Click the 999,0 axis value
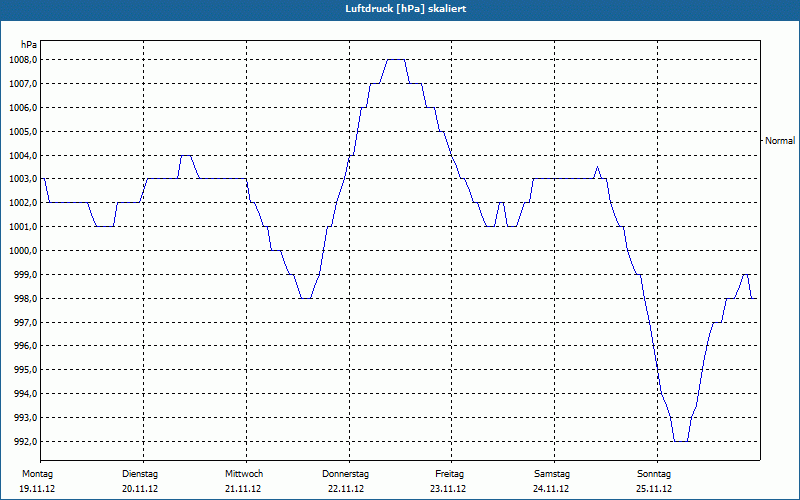 click(25, 274)
